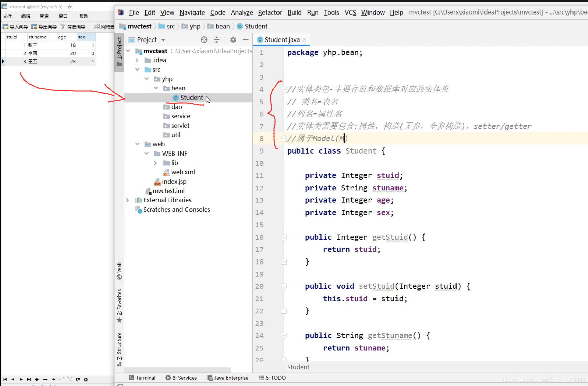Refresh the table in Navicat
Image resolution: width=588 pixels, height=386 pixels.
coord(78,379)
